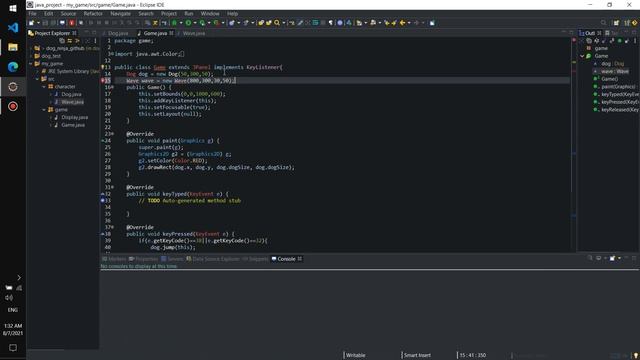Open the Navigate menu
Screen dimensions: 640x360
[x=120, y=13]
